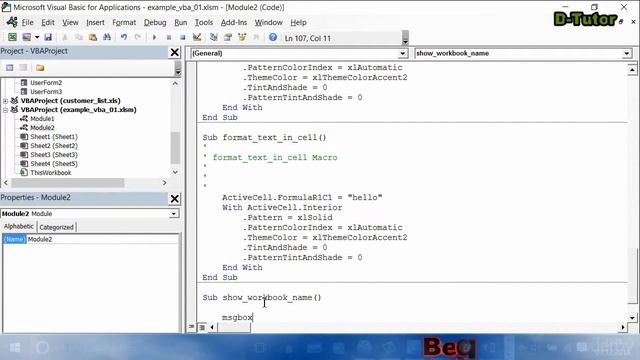Open the Run menu
Viewport: 640px width, 360px height.
[180, 22]
